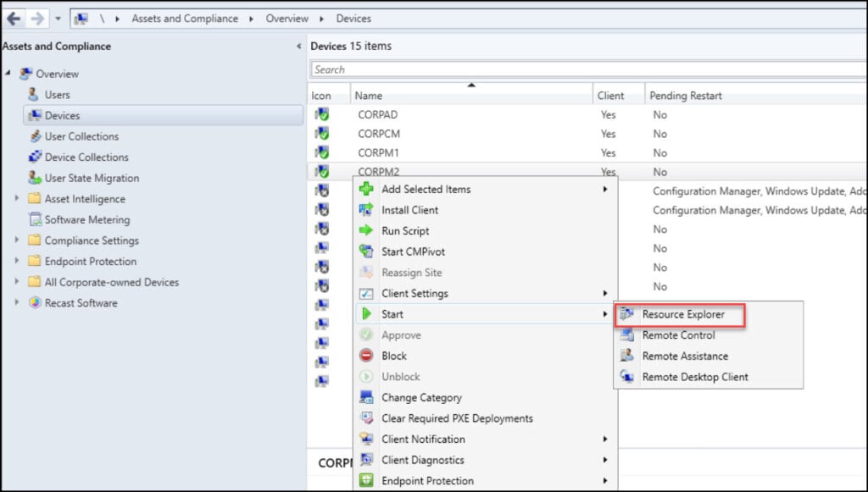The height and width of the screenshot is (492, 868).
Task: Click the User State Migration icon
Action: coord(35,178)
